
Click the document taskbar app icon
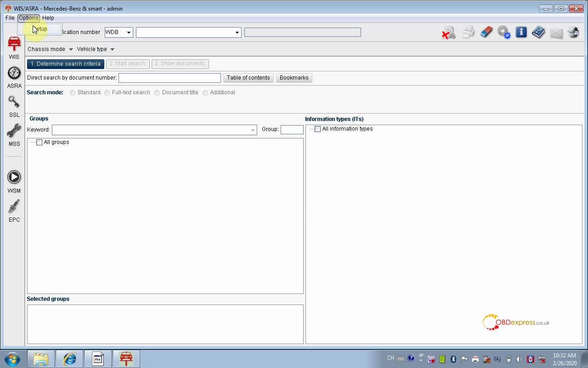click(x=97, y=359)
